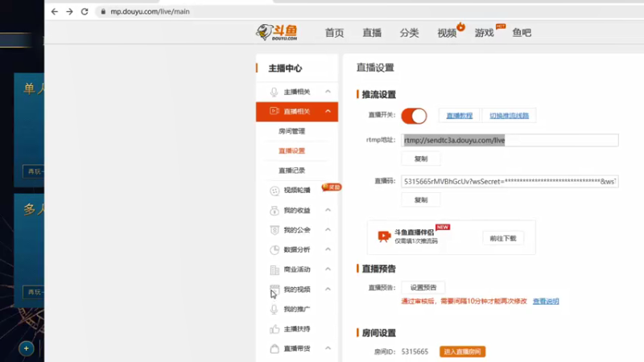
Task: Click the video icon beside 直播相关
Action: [x=274, y=111]
